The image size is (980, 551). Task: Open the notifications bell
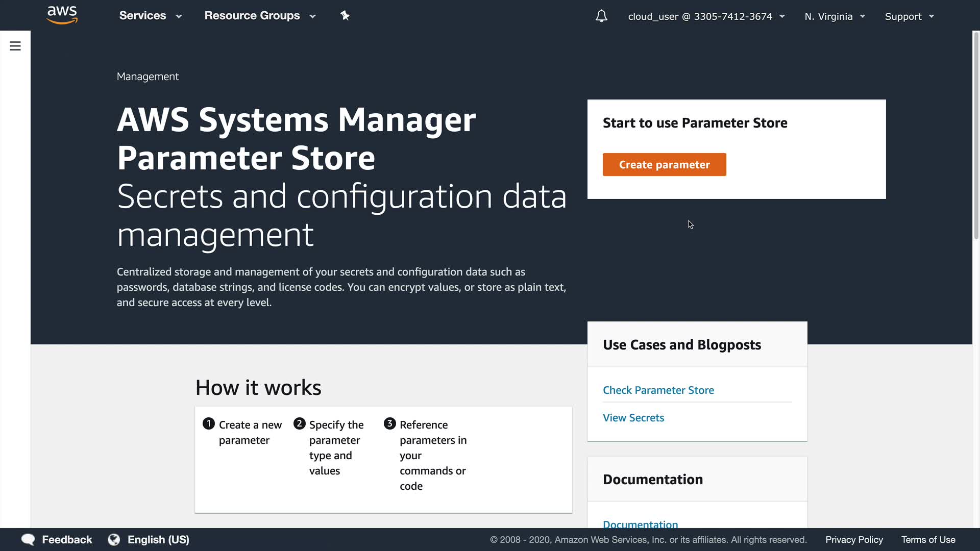coord(601,16)
